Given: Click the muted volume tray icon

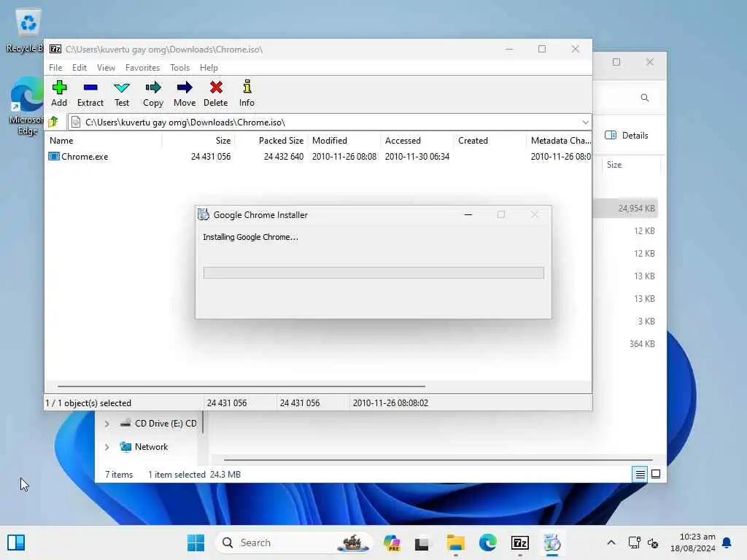Looking at the screenshot, I should click(x=653, y=542).
